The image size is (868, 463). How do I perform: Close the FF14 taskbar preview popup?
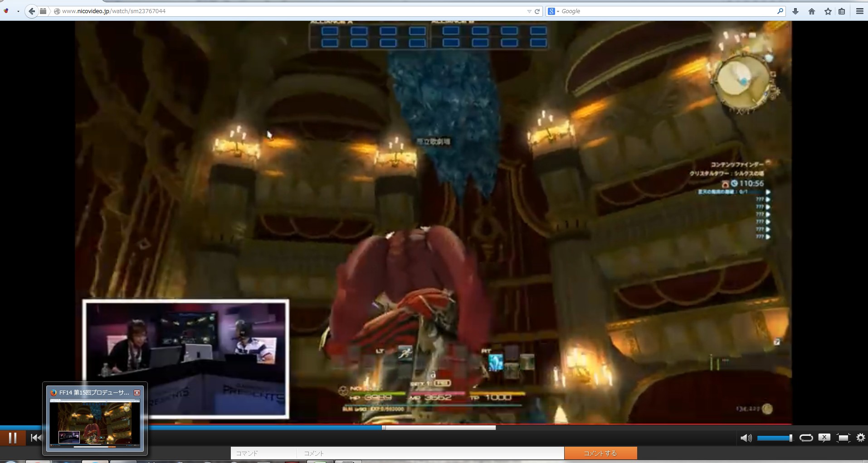tap(137, 393)
